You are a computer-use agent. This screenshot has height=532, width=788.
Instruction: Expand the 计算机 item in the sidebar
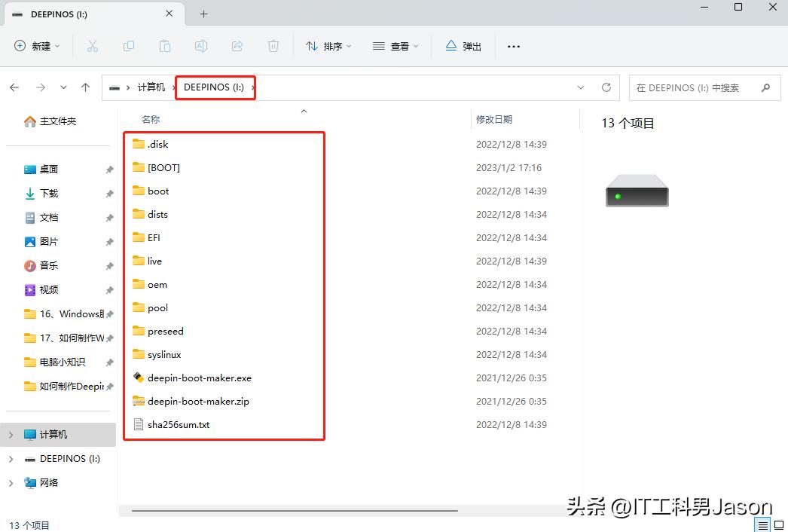10,434
